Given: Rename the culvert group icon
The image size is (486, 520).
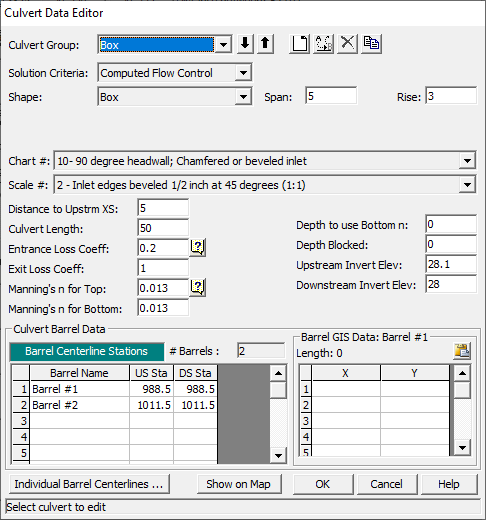Looking at the screenshot, I should point(324,44).
